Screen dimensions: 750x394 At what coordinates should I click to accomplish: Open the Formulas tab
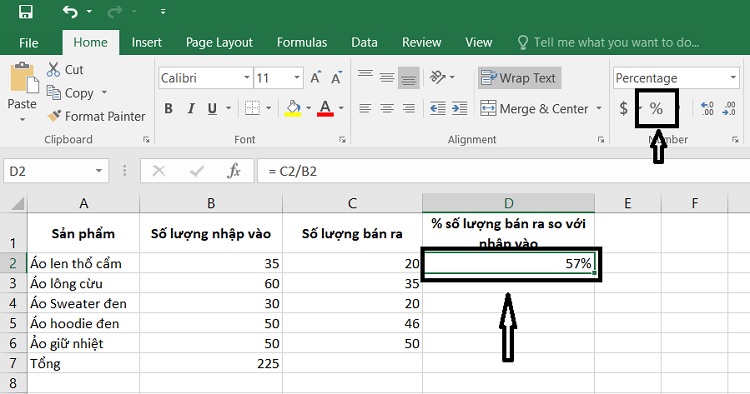302,43
